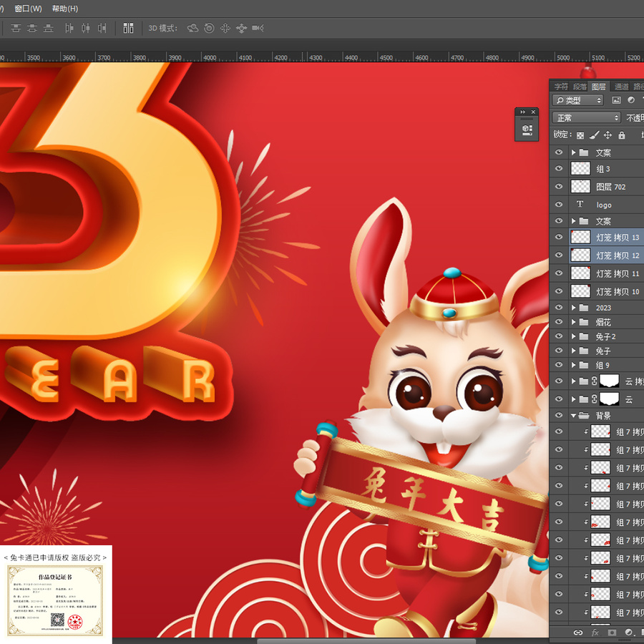
Task: Expand the floating mini panel with double arrows
Action: point(522,112)
